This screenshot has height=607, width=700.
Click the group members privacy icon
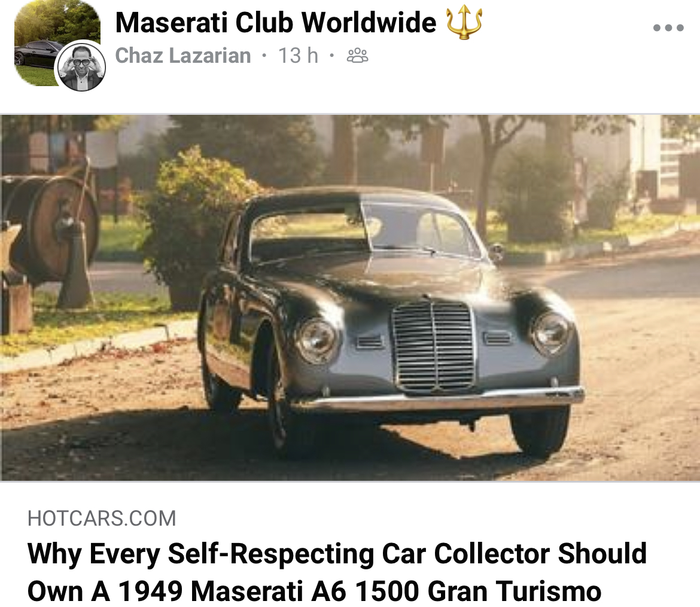point(358,56)
